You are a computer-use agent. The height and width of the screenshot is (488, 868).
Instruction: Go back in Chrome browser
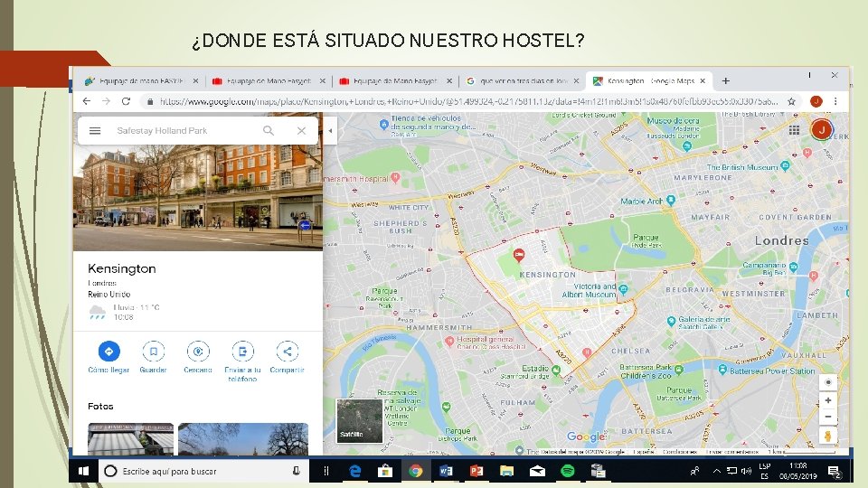(87, 101)
